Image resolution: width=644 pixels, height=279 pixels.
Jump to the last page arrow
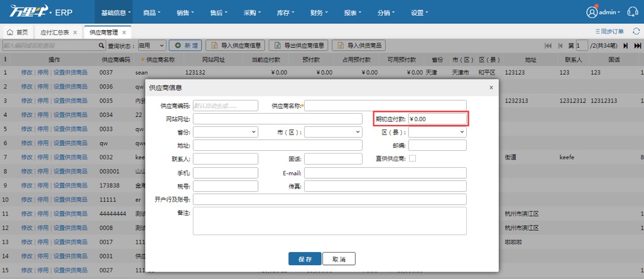(x=638, y=46)
